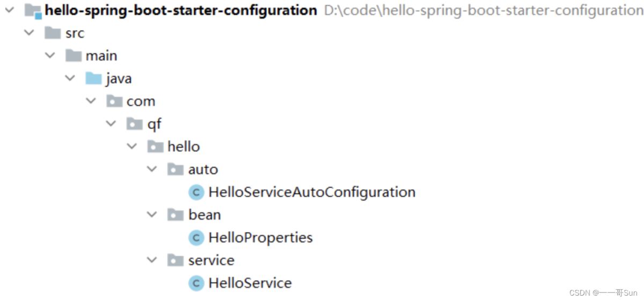Click the blue java source folder icon

[x=93, y=79]
